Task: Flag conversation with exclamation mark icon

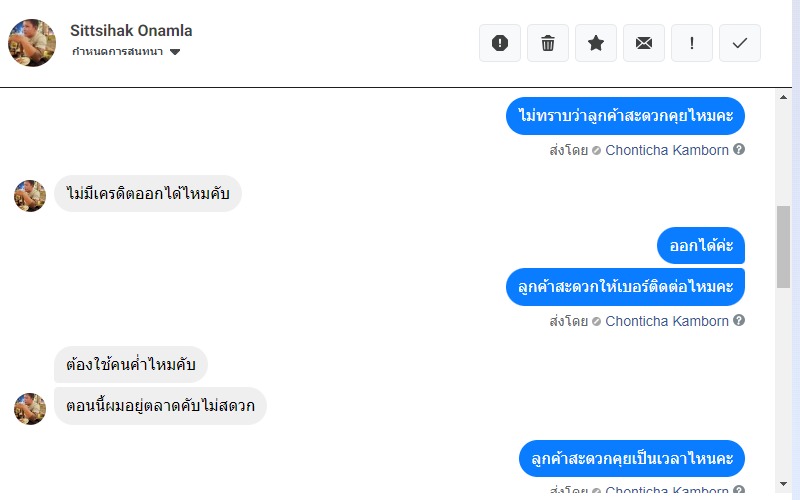Action: [692, 43]
